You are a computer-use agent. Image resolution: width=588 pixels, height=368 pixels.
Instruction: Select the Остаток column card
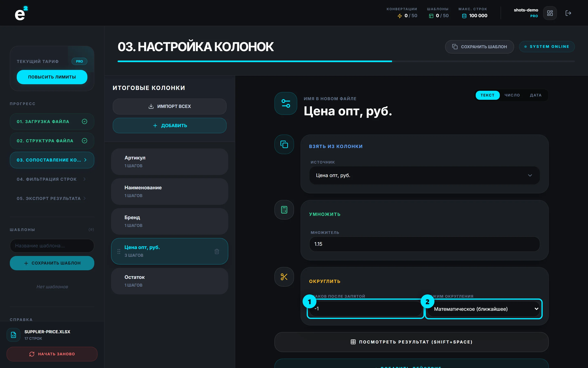pos(170,281)
